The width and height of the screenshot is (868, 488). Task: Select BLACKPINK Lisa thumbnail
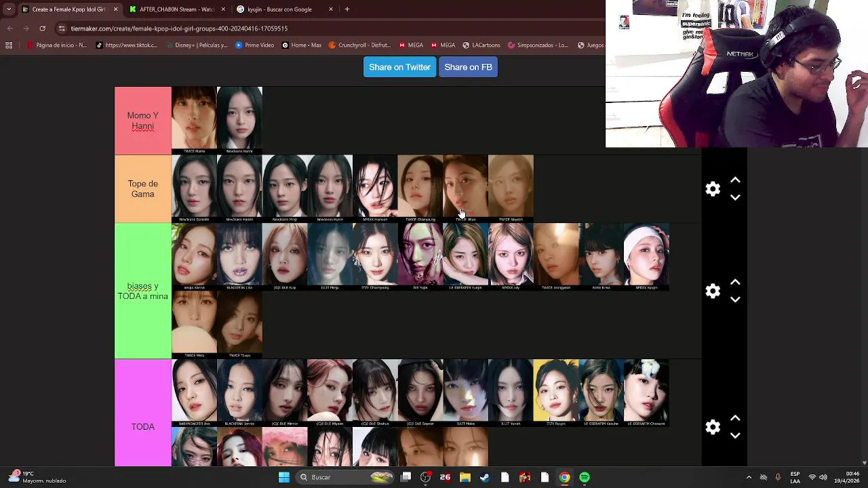point(239,257)
